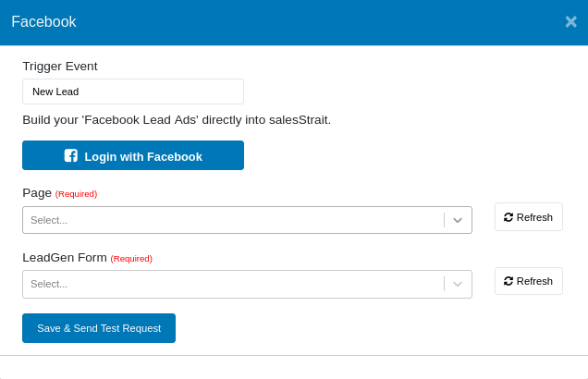Click the 'Facebook Lead Ads' description text
The height and width of the screenshot is (379, 588).
pyautogui.click(x=177, y=119)
